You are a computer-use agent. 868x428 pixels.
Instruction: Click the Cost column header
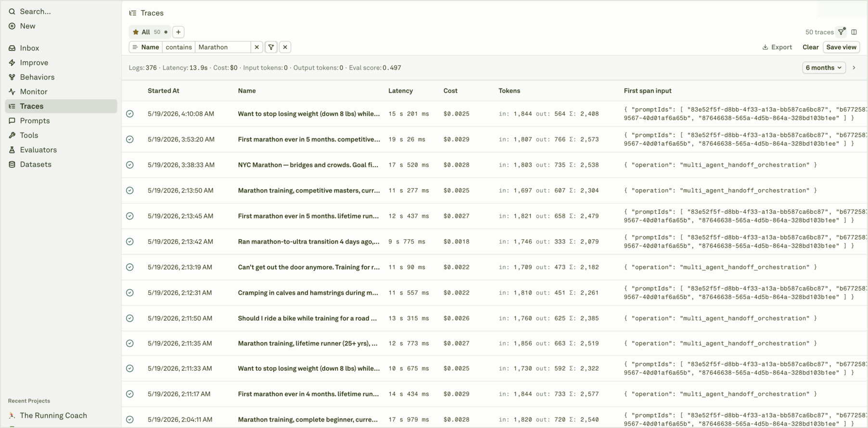point(450,91)
